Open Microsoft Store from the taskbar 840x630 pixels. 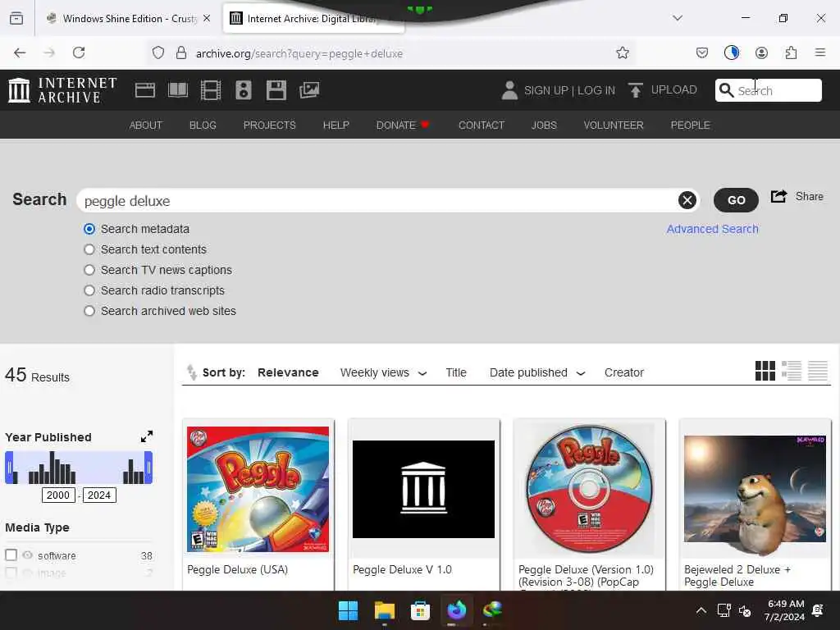tap(420, 610)
